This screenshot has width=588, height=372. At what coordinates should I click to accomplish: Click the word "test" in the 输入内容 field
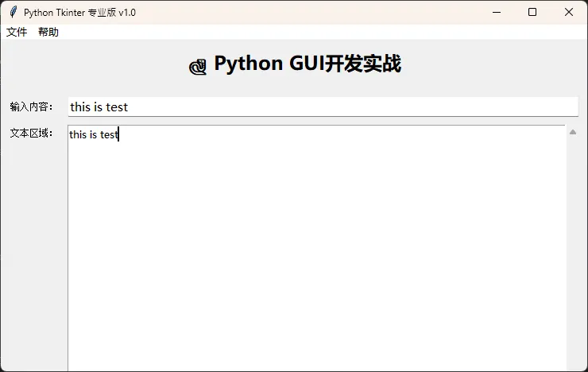pos(116,107)
